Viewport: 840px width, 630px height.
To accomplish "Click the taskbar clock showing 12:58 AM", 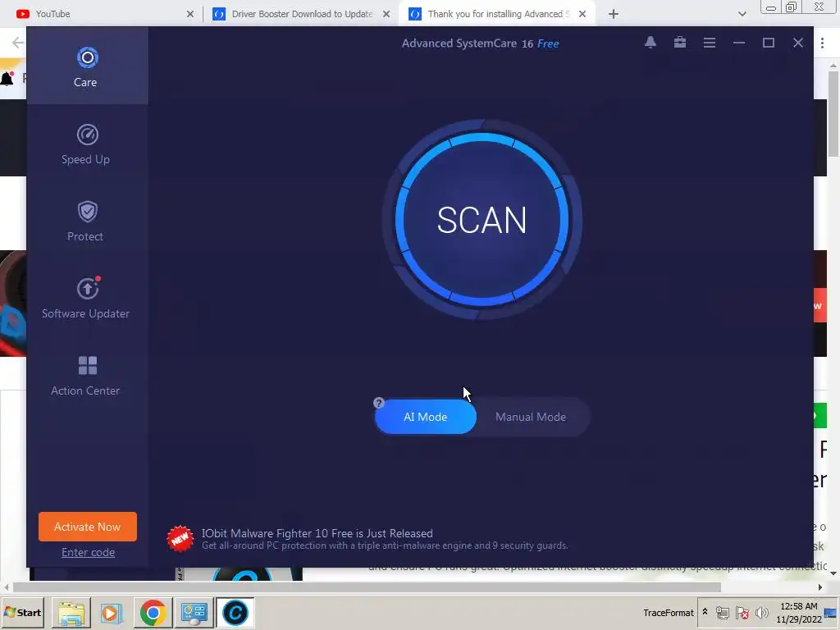I will [x=798, y=612].
